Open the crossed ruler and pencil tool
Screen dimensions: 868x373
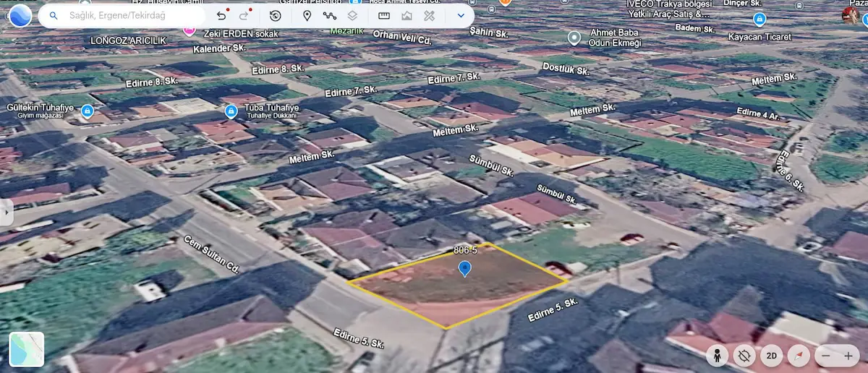tap(429, 15)
